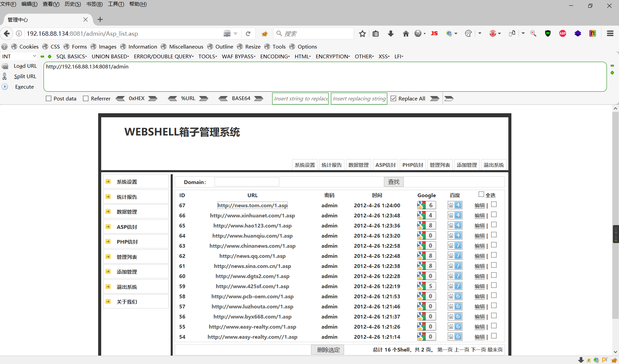Image resolution: width=619 pixels, height=364 pixels.
Task: Click the right arrow after 0xHEX
Action: click(153, 98)
